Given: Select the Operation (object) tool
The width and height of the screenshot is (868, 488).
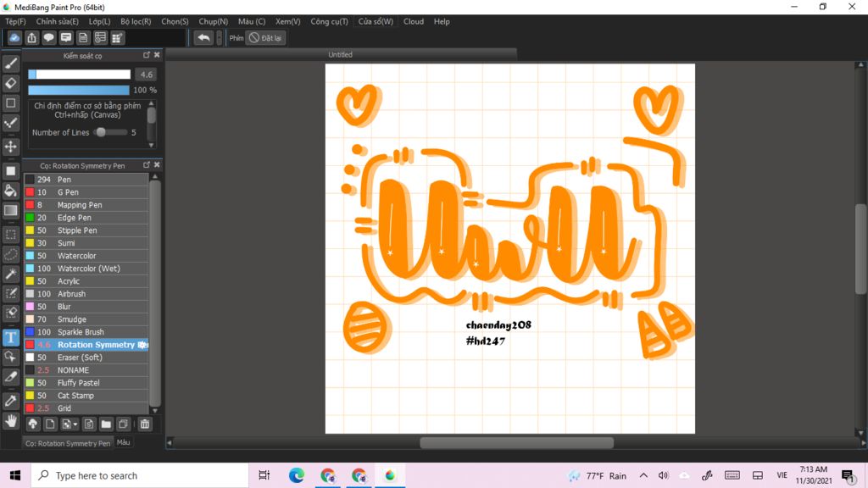Looking at the screenshot, I should [x=10, y=357].
